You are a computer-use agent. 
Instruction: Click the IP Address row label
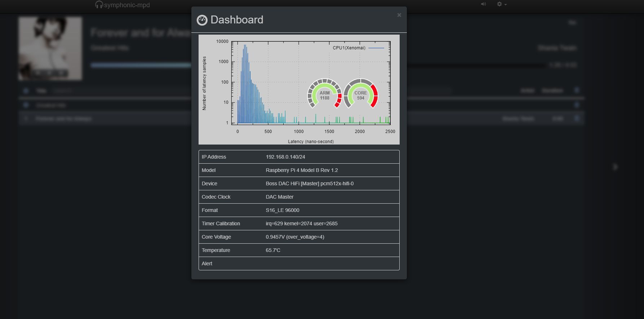[214, 157]
